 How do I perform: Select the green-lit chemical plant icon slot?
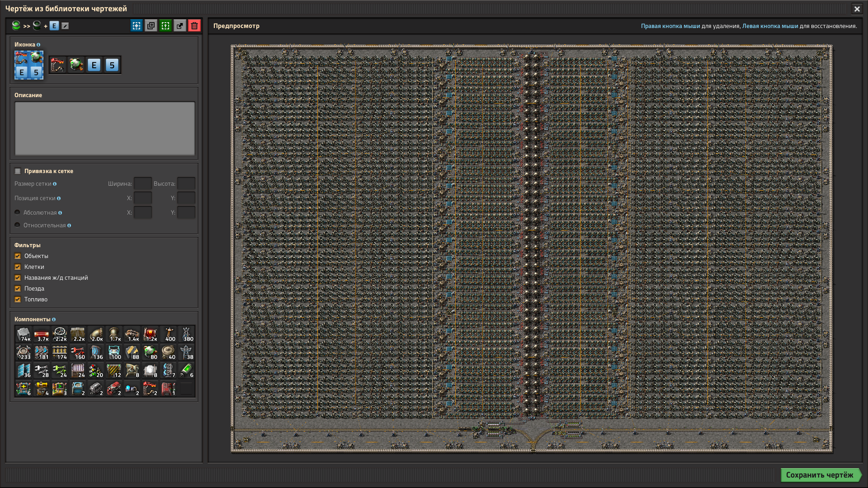click(x=76, y=65)
